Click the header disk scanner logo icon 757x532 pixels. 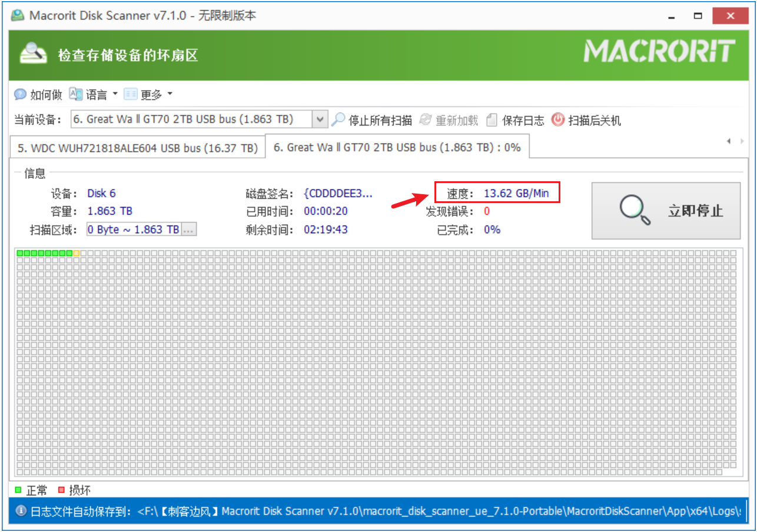click(34, 54)
